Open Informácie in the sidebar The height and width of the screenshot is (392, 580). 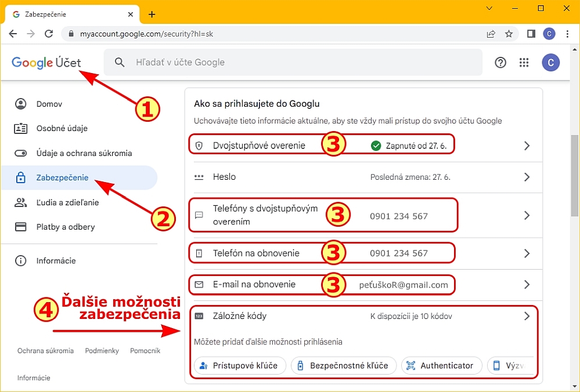tap(80, 261)
